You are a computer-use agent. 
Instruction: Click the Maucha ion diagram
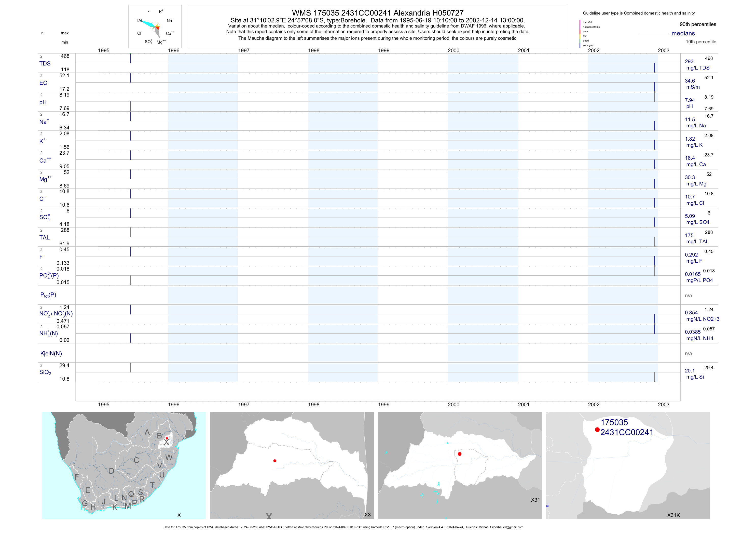pyautogui.click(x=155, y=27)
